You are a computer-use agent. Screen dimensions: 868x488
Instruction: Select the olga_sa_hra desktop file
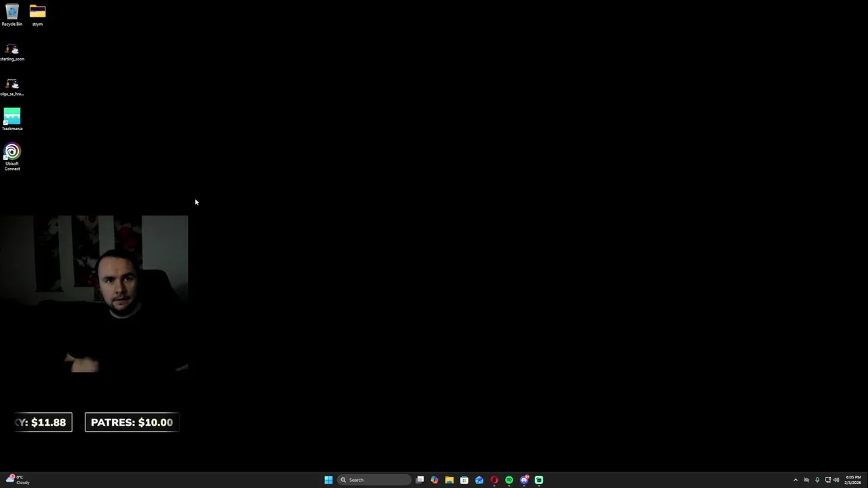pos(12,87)
